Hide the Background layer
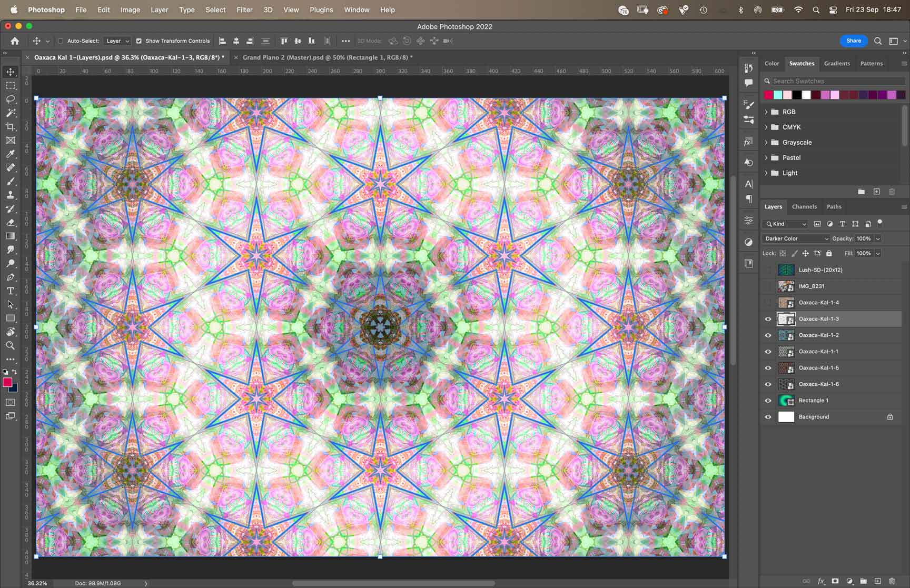The image size is (910, 588). (768, 417)
